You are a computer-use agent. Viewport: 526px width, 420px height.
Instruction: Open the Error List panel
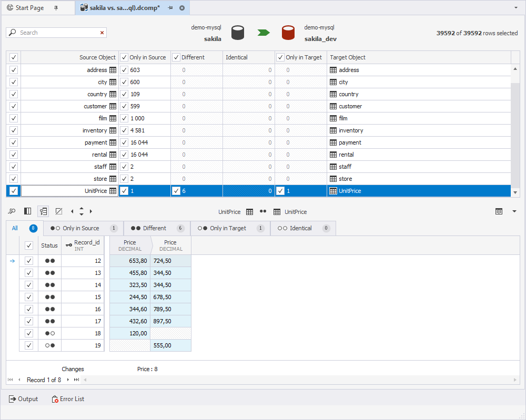coord(68,399)
